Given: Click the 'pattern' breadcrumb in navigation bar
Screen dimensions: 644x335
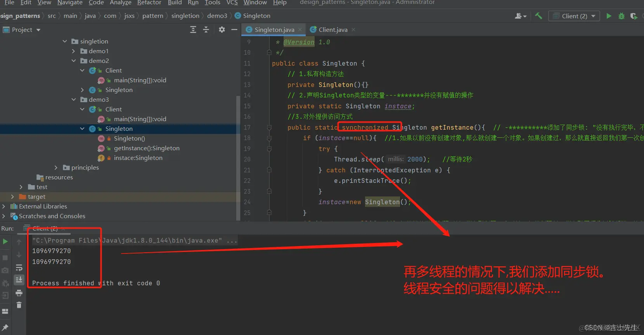Looking at the screenshot, I should [152, 16].
